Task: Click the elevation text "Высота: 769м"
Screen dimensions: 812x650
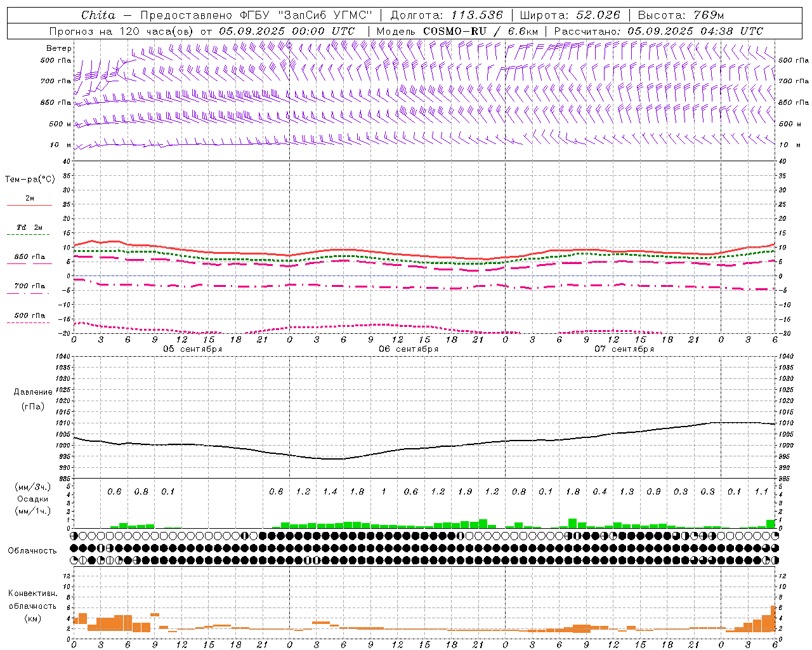Action: (x=681, y=15)
